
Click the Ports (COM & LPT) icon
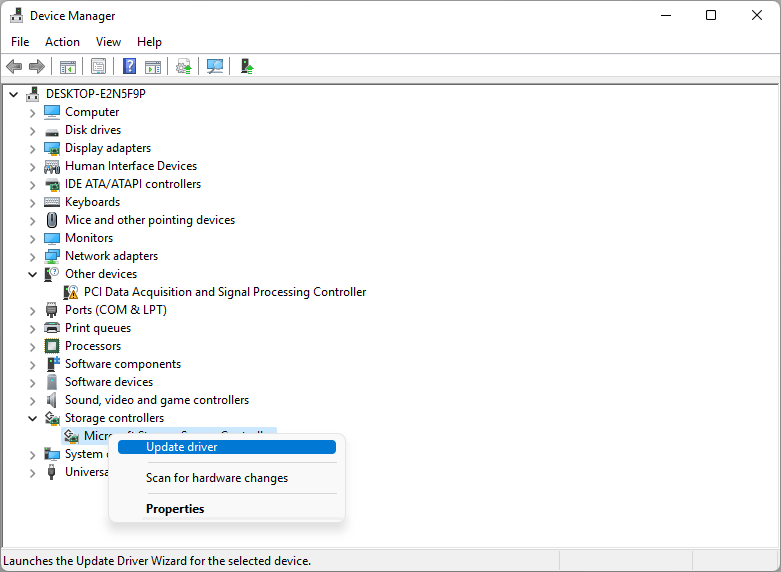(52, 310)
